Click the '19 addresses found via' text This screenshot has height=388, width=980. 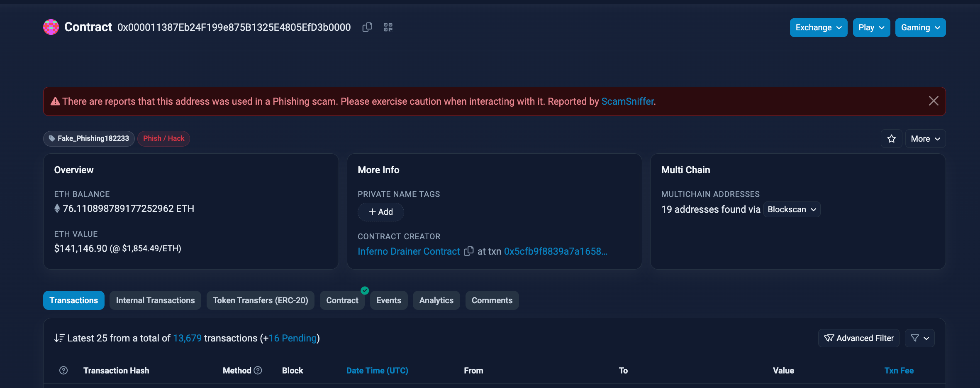pos(711,209)
